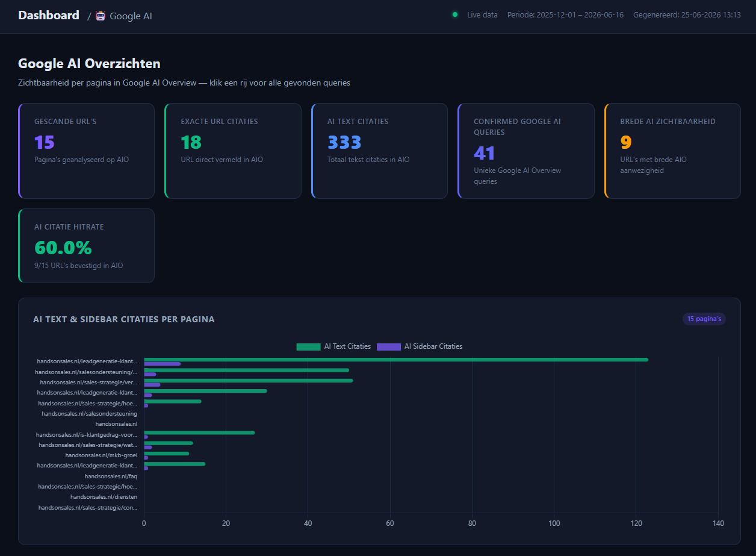Click the green Live data status dot
The width and height of the screenshot is (756, 556).
(455, 14)
